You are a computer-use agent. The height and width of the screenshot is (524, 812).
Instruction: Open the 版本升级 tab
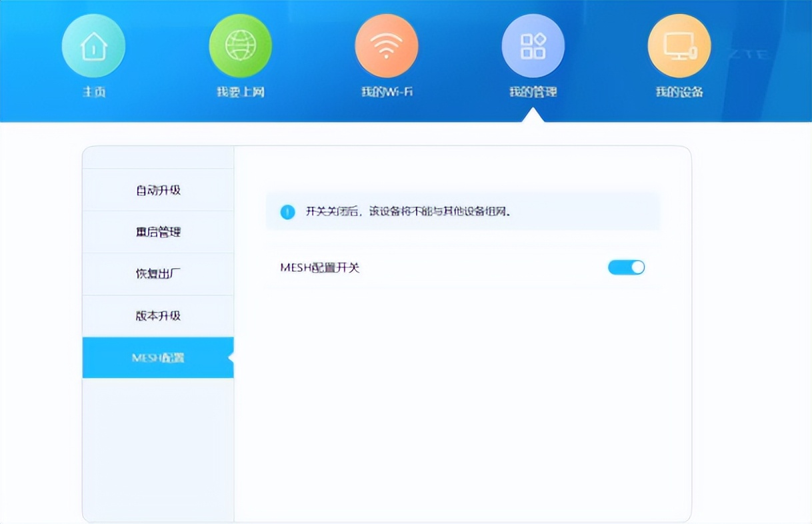tap(157, 315)
